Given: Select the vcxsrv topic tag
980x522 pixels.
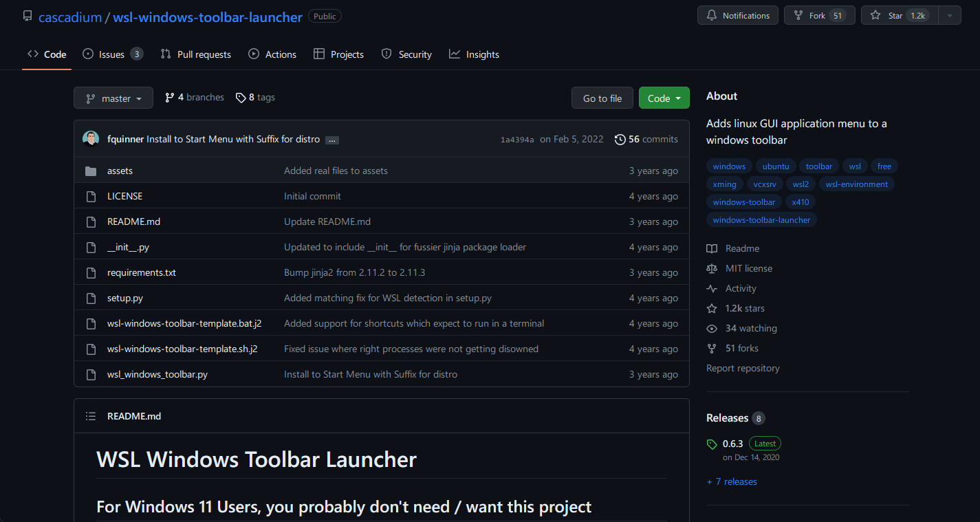Looking at the screenshot, I should point(766,184).
